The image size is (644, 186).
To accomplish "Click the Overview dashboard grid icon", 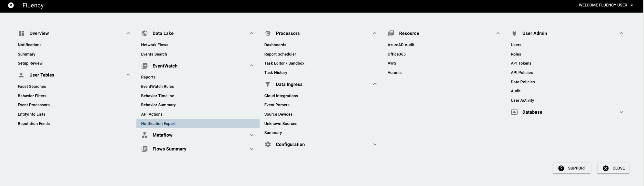I will (21, 33).
